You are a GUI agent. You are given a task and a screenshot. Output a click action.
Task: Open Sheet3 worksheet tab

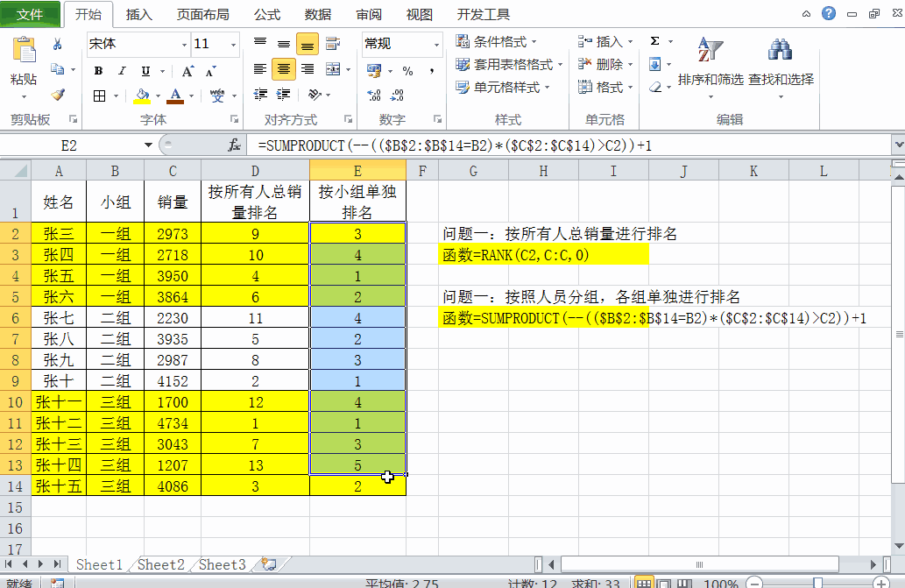223,564
